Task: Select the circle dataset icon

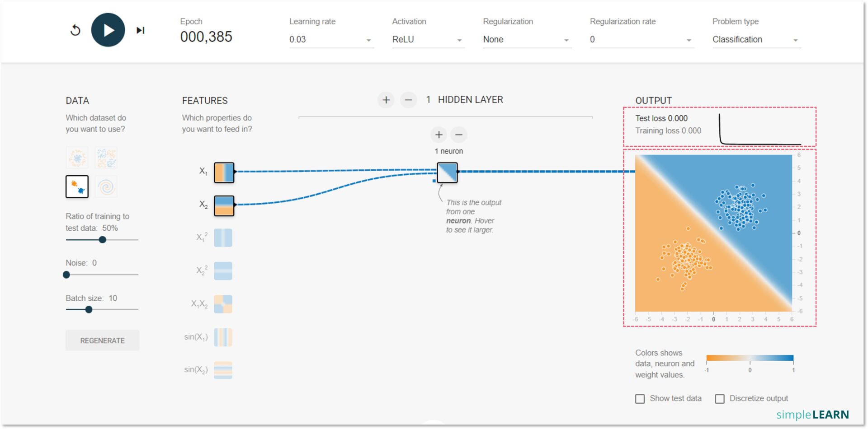Action: 77,157
